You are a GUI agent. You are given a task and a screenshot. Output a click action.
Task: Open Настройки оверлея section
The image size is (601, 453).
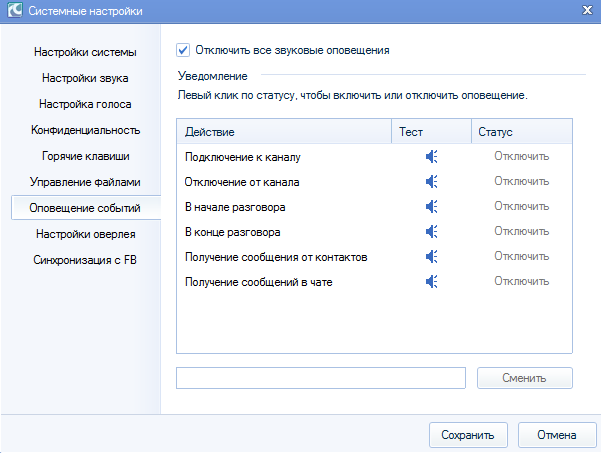(85, 234)
